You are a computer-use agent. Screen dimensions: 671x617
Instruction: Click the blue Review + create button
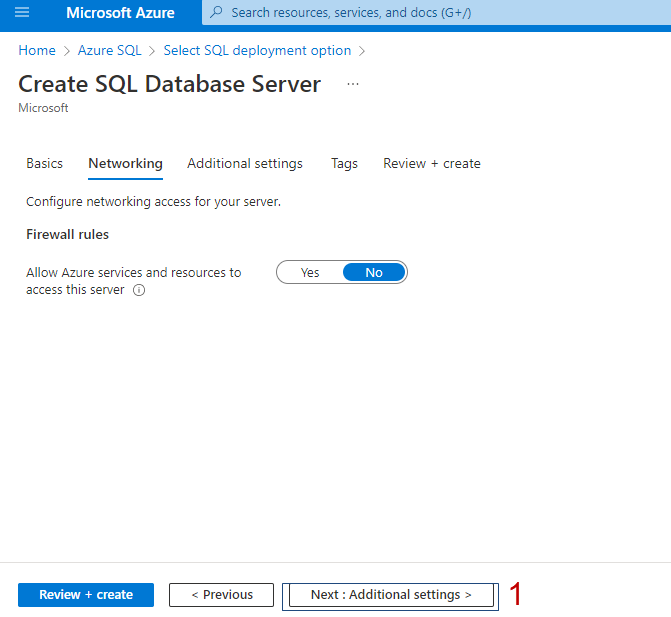(86, 595)
